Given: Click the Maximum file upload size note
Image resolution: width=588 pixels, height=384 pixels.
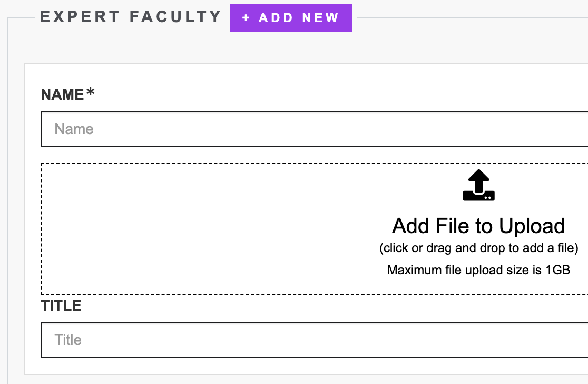Looking at the screenshot, I should coord(478,270).
